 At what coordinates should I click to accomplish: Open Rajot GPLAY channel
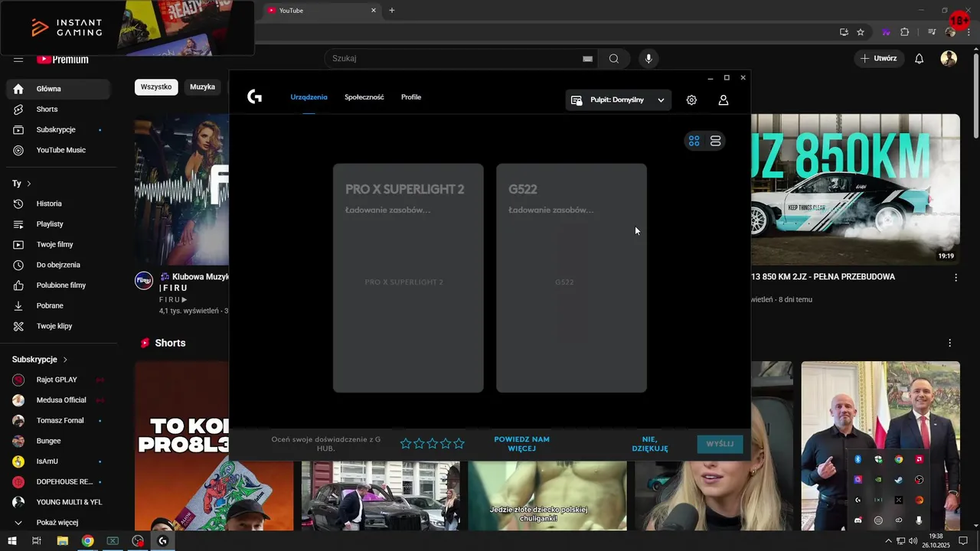(58, 380)
